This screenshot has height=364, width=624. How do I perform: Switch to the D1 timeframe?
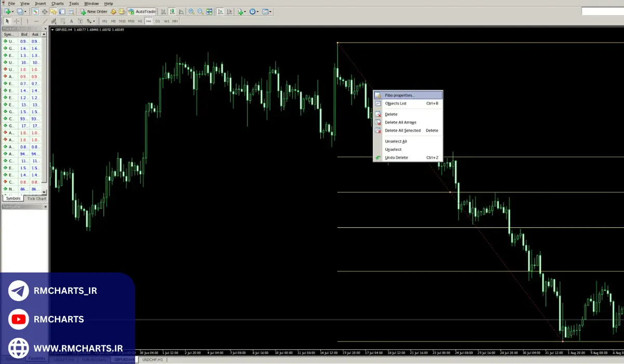click(158, 21)
